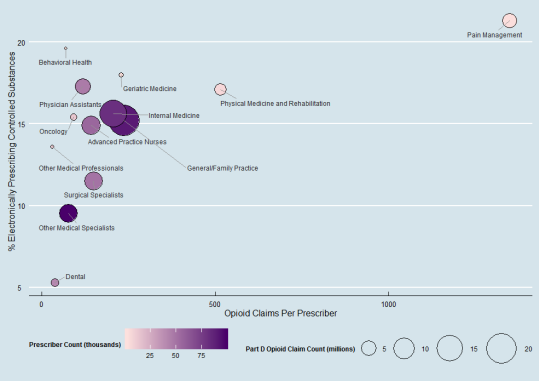Click the Pain Management bubble
The image size is (539, 381).
(509, 21)
